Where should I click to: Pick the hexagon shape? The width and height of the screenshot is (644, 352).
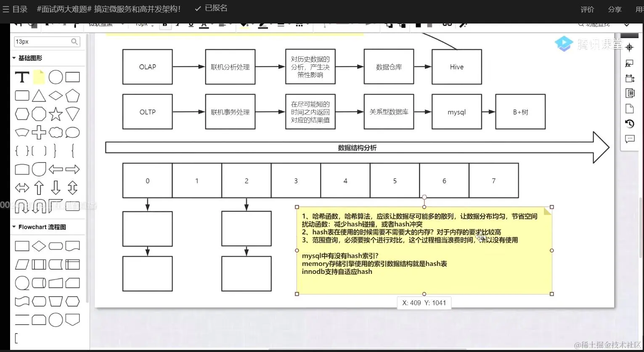(22, 114)
